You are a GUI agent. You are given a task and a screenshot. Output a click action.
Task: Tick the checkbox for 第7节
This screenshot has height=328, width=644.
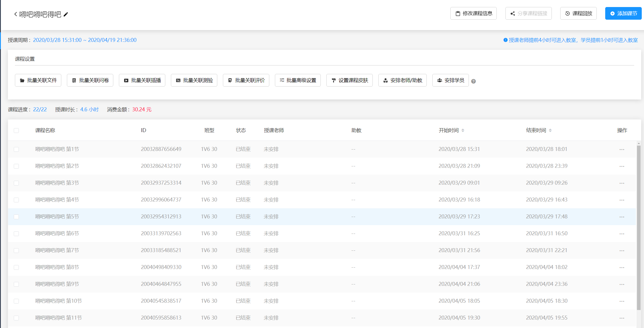click(x=16, y=250)
